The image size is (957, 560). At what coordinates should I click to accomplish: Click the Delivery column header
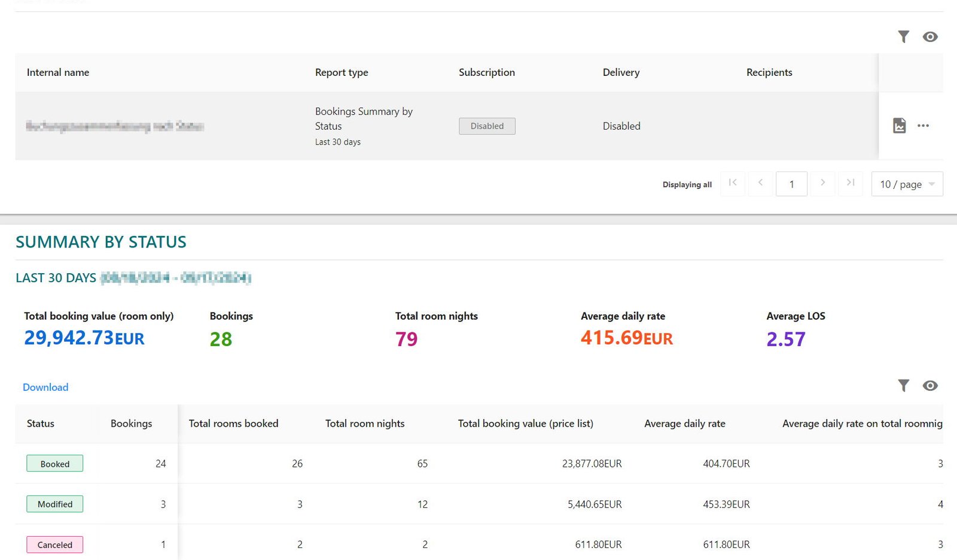pos(621,72)
